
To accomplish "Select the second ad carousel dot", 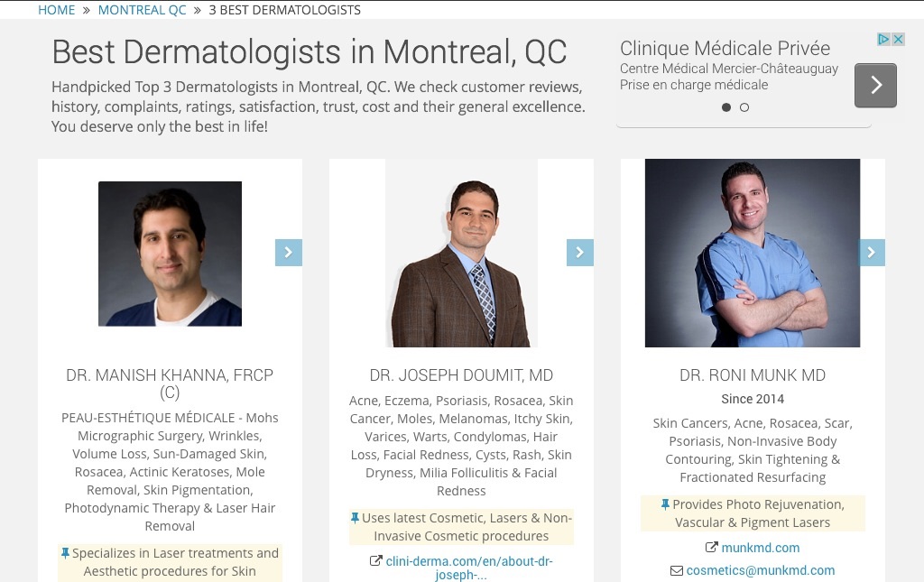I will (744, 107).
